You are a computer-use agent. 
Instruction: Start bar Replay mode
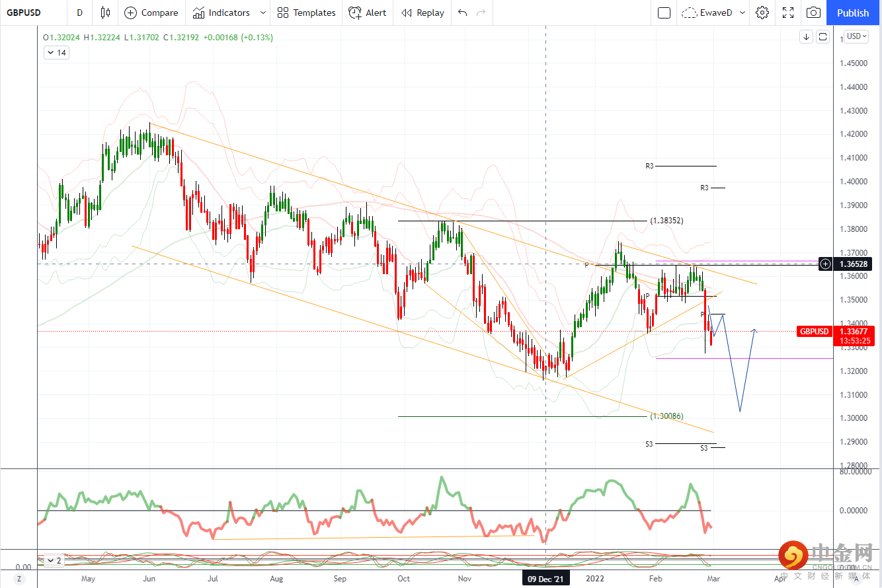[422, 13]
